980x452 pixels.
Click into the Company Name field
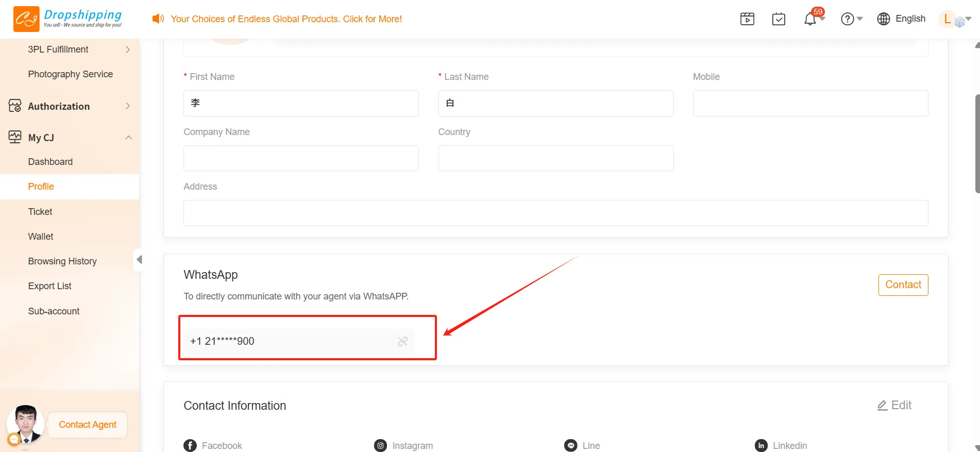[301, 158]
